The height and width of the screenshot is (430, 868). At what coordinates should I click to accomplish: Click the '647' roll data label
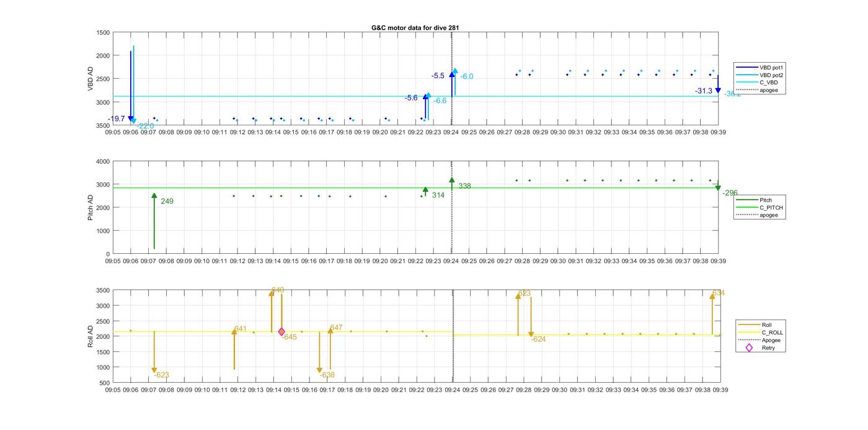336,328
